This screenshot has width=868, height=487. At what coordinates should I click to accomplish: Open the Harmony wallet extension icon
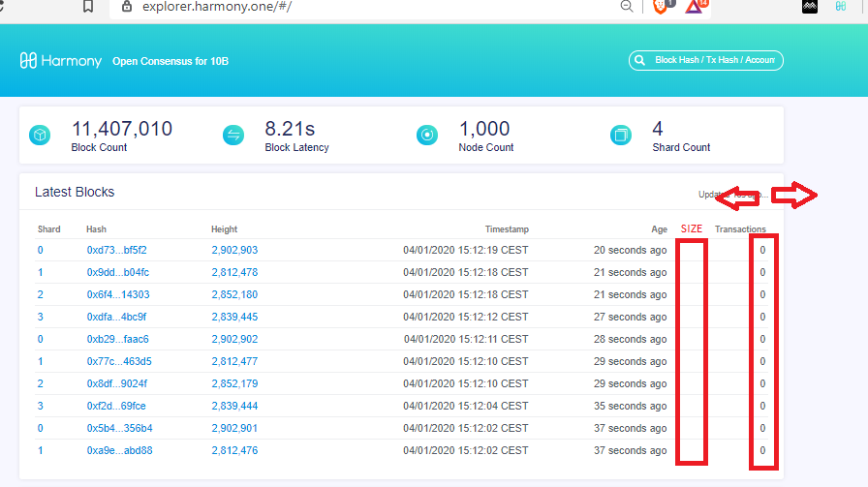point(841,7)
